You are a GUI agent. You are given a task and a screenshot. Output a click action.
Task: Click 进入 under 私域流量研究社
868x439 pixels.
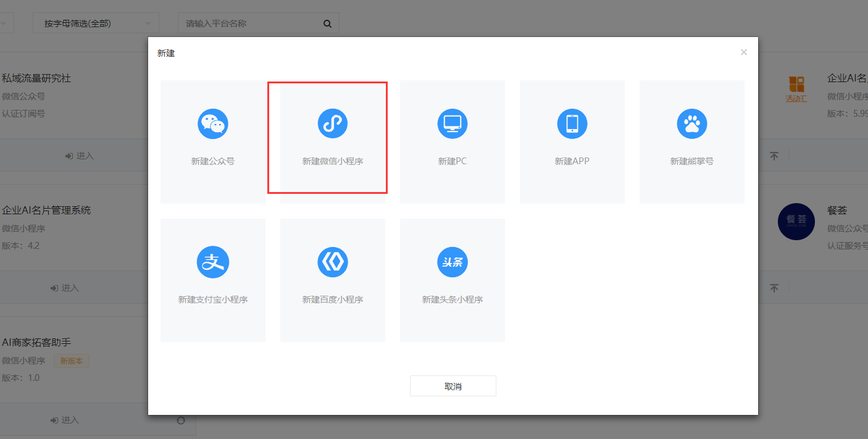(x=80, y=156)
